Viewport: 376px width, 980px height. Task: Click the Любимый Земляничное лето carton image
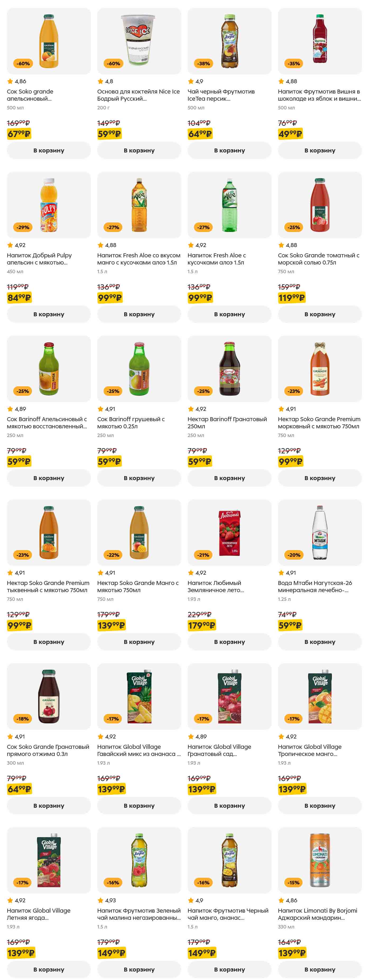(229, 533)
